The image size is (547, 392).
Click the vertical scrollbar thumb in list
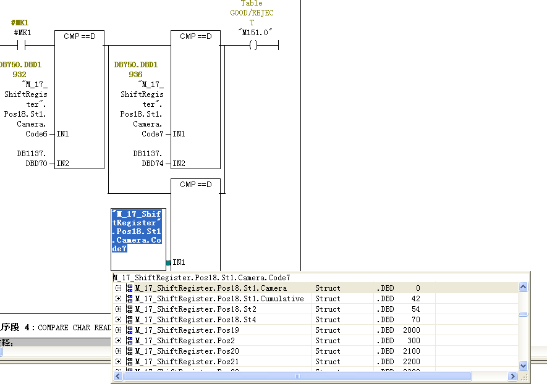pos(524,314)
